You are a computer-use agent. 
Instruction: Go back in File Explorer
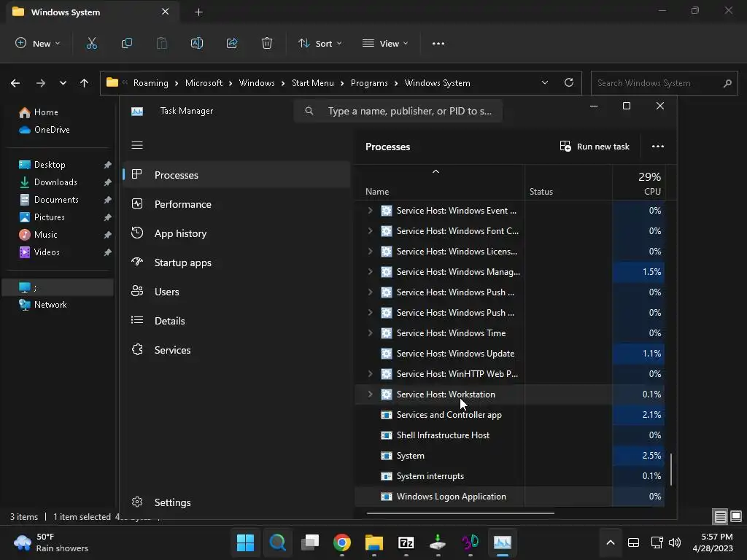coord(15,83)
